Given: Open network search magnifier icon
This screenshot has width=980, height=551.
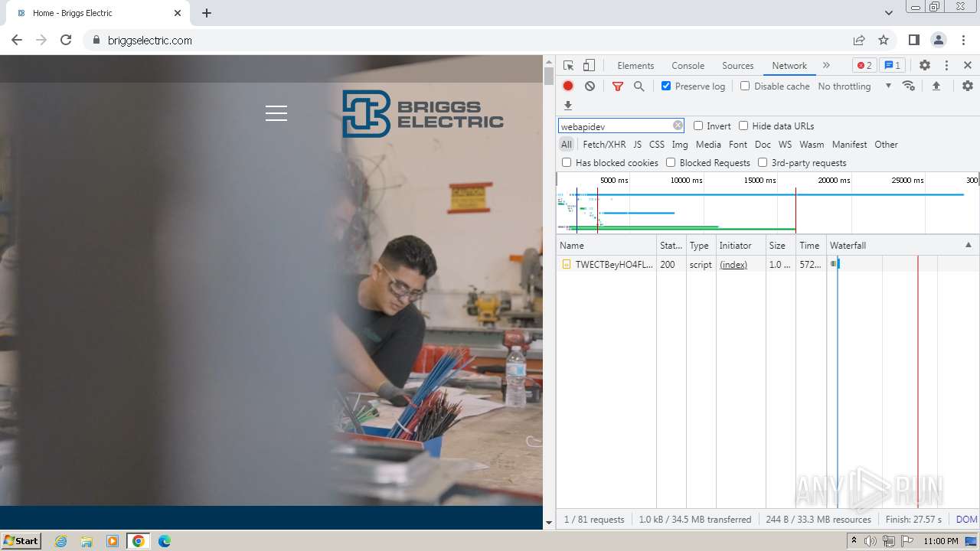Looking at the screenshot, I should (639, 86).
